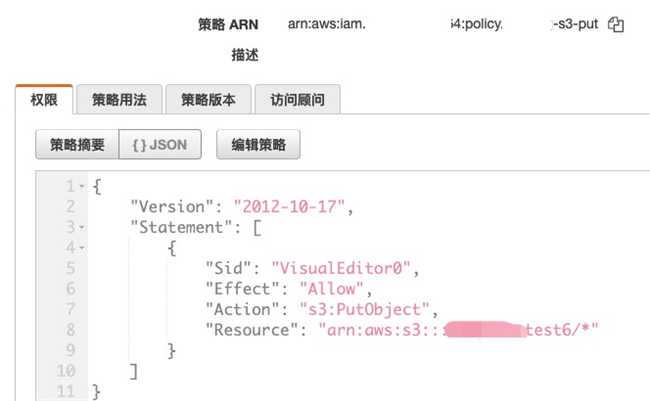This screenshot has width=650, height=401.
Task: Collapse the fold arrow on line 1
Action: [x=82, y=186]
